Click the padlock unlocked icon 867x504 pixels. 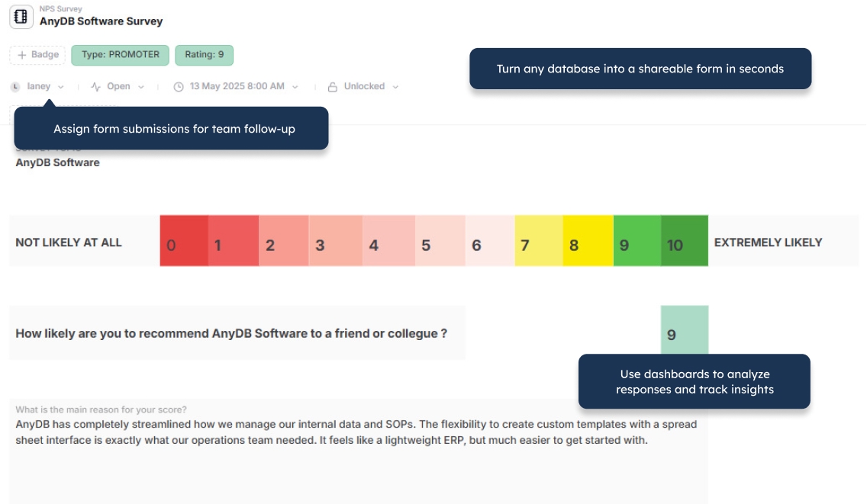[332, 87]
